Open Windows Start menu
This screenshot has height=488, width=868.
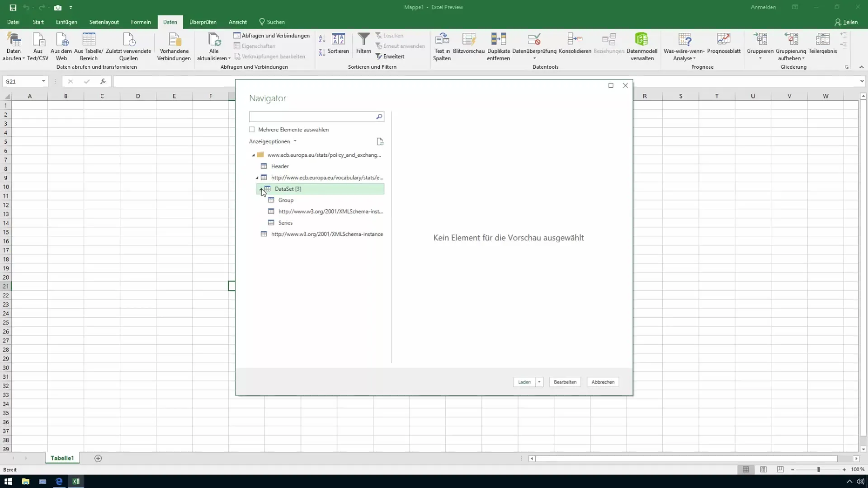click(x=8, y=481)
